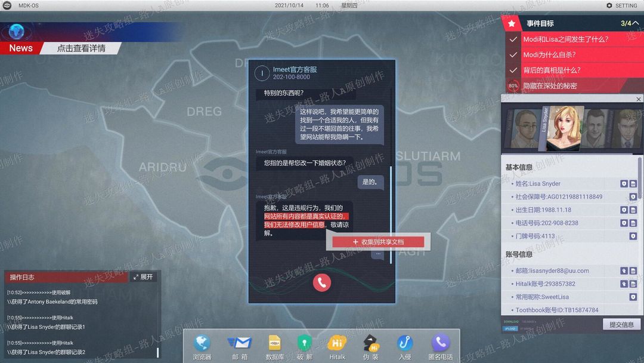Open News 点击查看详情 banner

tap(81, 48)
